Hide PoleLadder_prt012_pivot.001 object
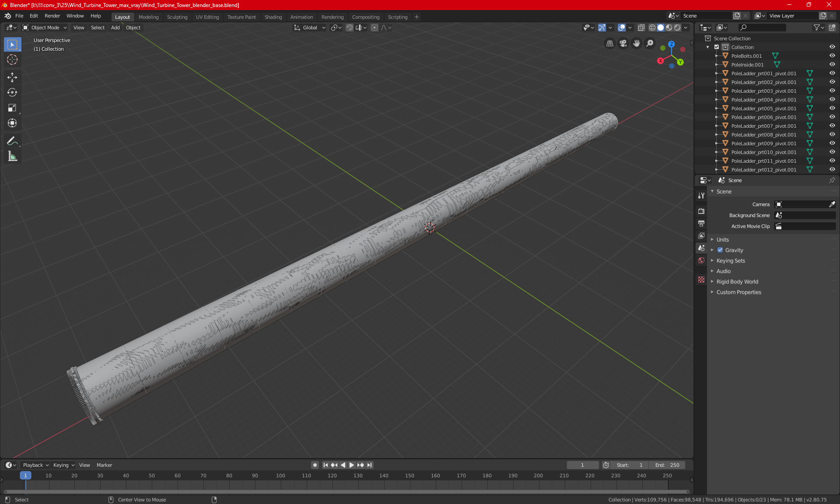 (832, 170)
